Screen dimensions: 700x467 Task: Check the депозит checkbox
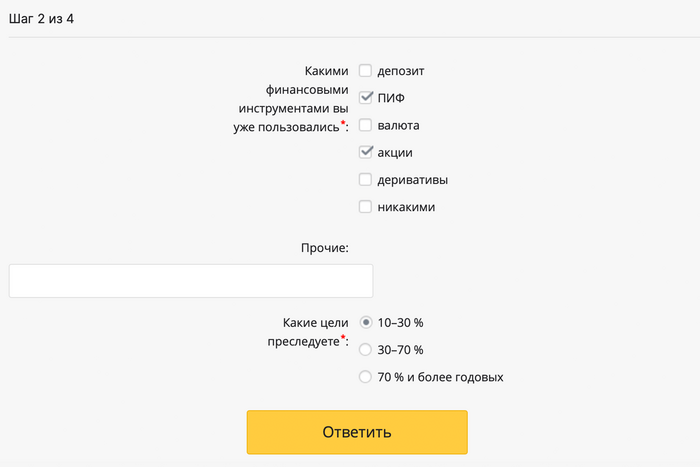point(366,71)
